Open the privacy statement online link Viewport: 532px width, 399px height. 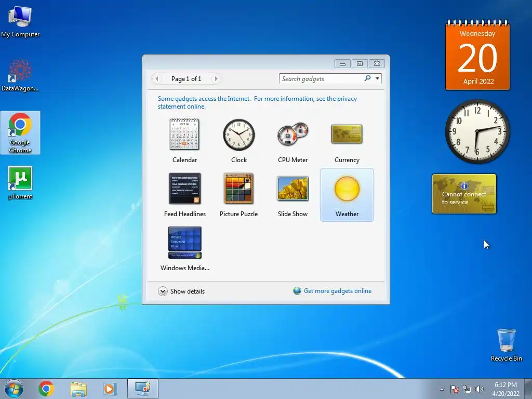pyautogui.click(x=257, y=102)
